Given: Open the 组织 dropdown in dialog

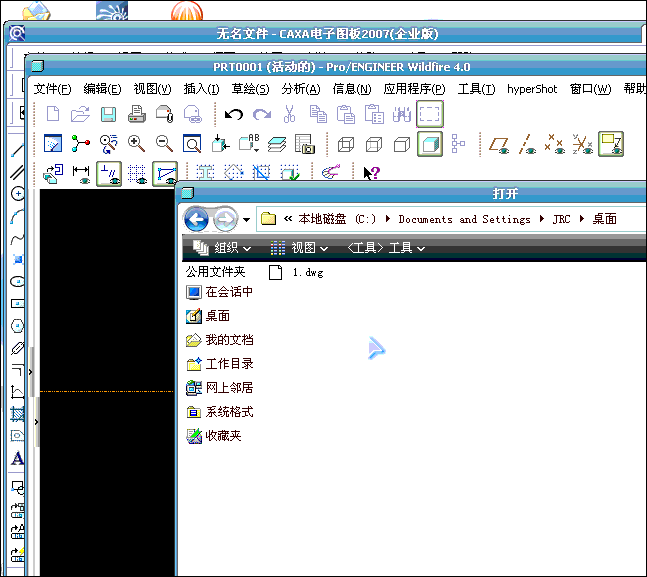Looking at the screenshot, I should click(222, 248).
